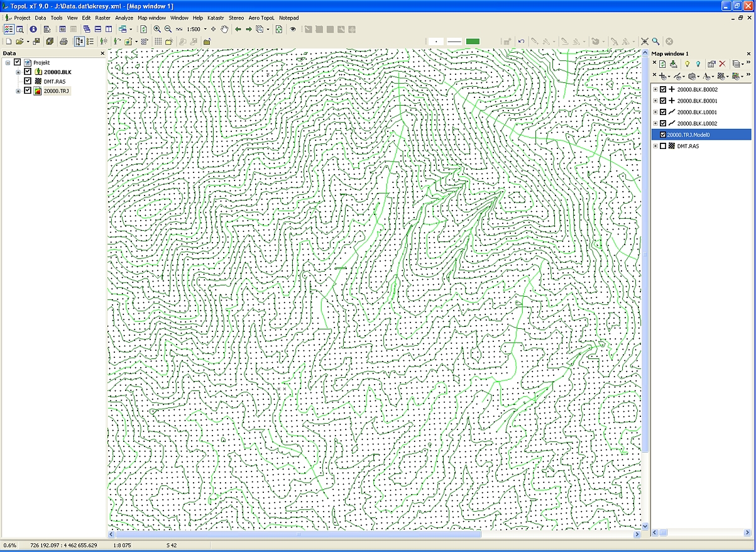Image resolution: width=756 pixels, height=552 pixels.
Task: Select the pan hand tool
Action: pyautogui.click(x=224, y=30)
